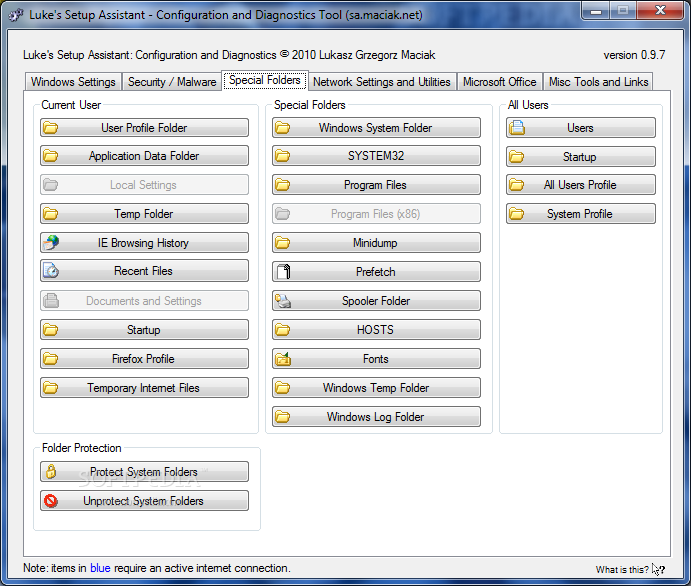The image size is (691, 586).
Task: Switch to the Windows Settings tab
Action: [x=73, y=82]
